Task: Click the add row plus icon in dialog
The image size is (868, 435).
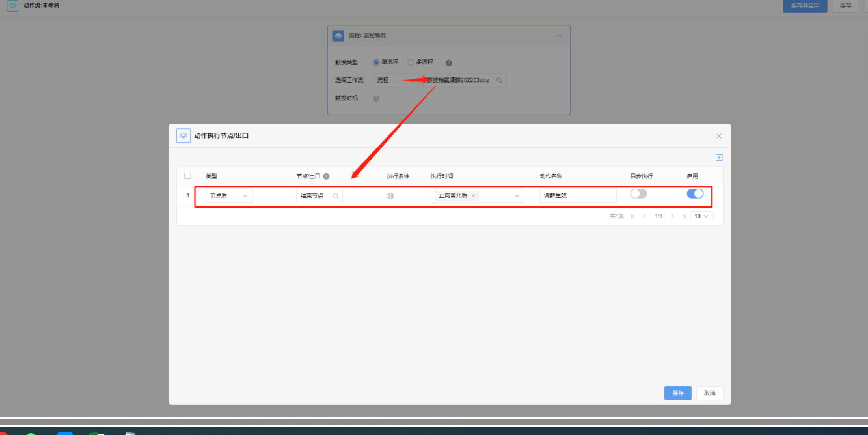Action: tap(719, 158)
